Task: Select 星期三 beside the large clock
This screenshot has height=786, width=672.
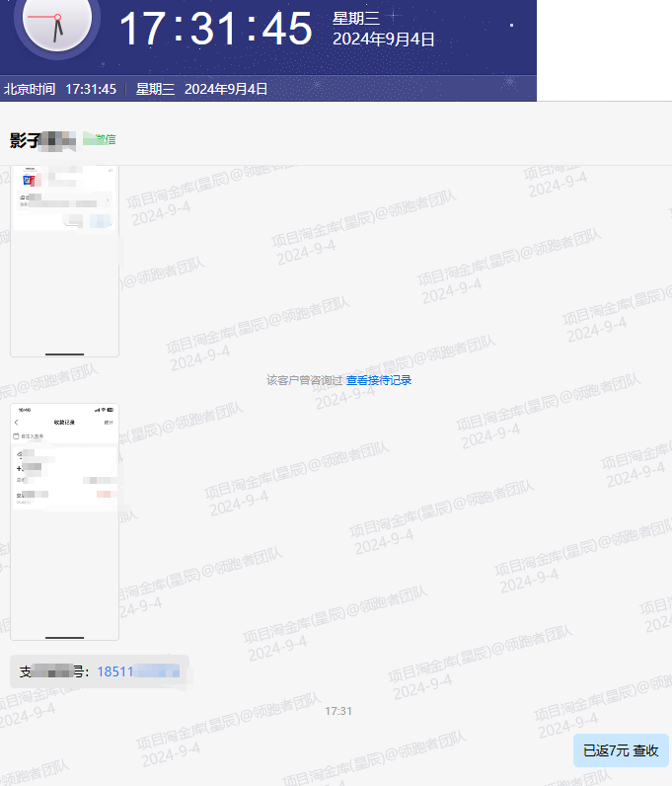Action: 356,18
